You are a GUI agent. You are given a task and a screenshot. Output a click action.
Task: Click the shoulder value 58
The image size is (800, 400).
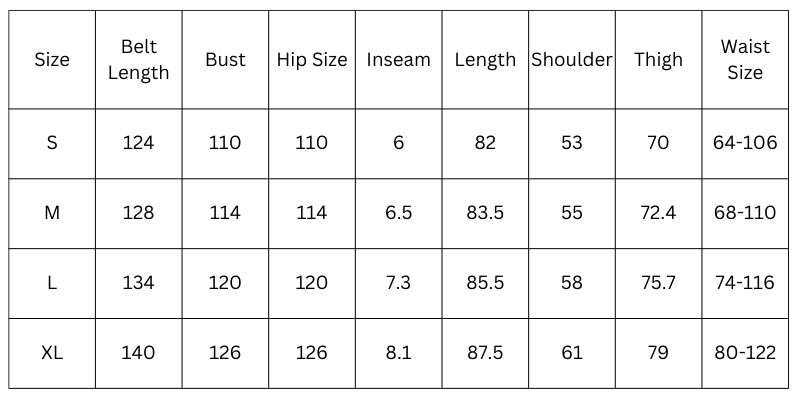click(x=571, y=283)
